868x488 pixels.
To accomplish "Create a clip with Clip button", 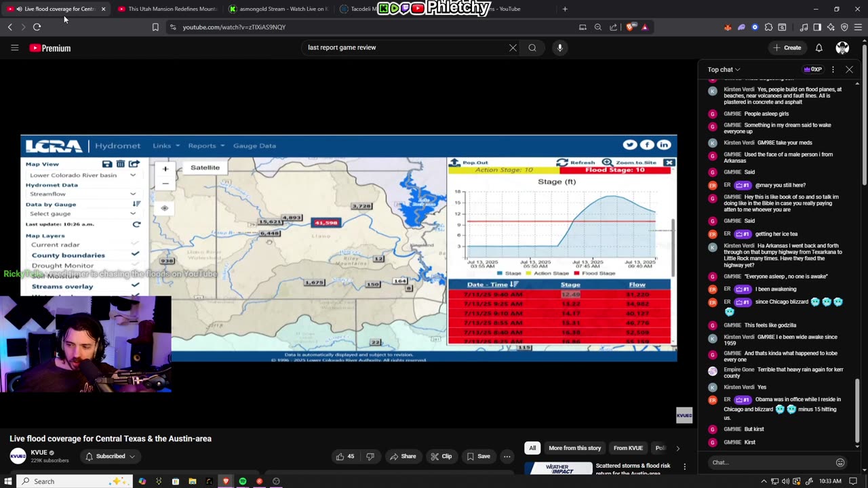I will pyautogui.click(x=441, y=456).
